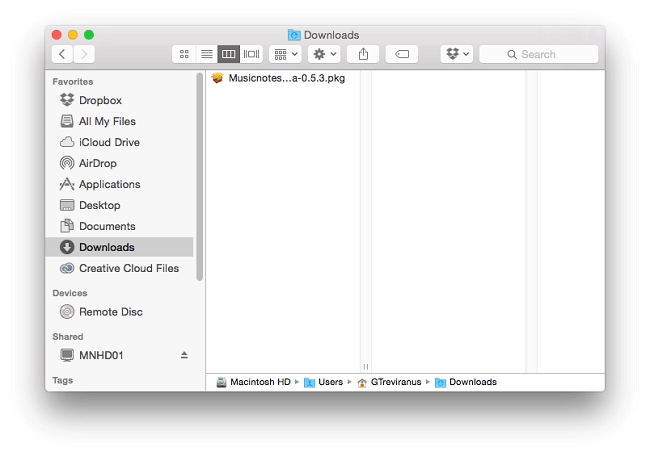
Task: Open the Dropbox toolbar dropdown
Action: click(457, 54)
